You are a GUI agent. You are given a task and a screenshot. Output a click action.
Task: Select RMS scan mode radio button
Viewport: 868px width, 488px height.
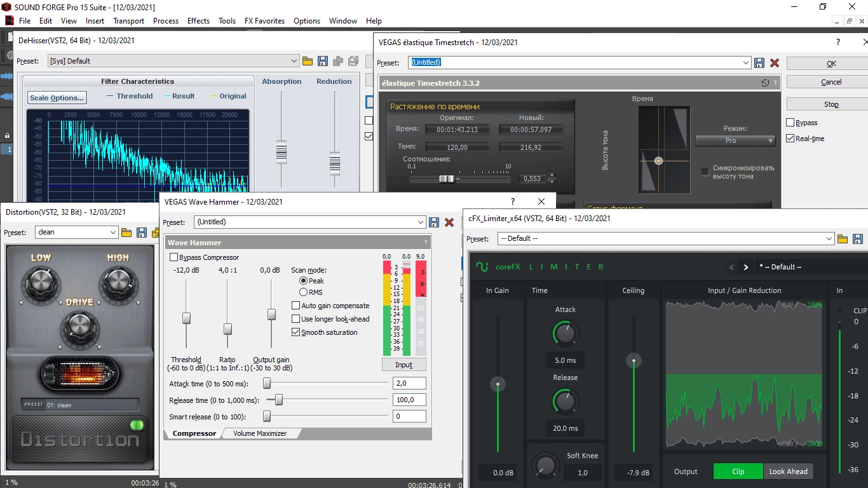303,292
